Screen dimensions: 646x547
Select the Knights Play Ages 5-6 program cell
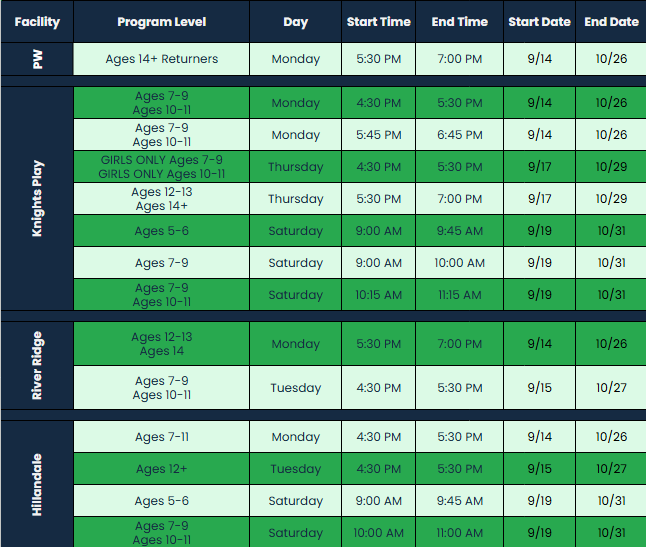coord(162,231)
